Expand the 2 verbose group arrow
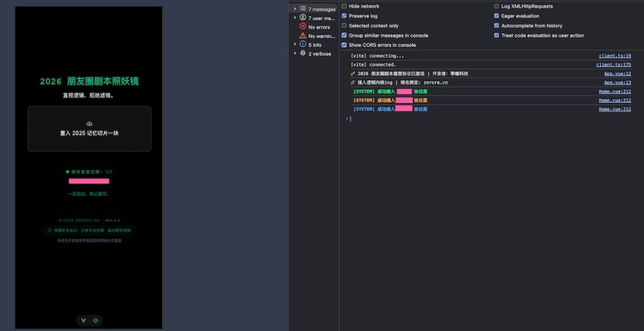 (x=295, y=53)
